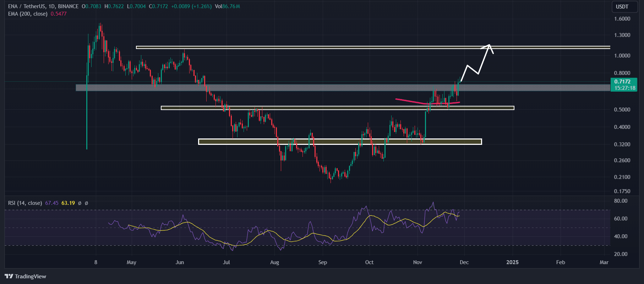Click the Feb label on time axis
This screenshot has width=644, height=284.
(x=560, y=262)
